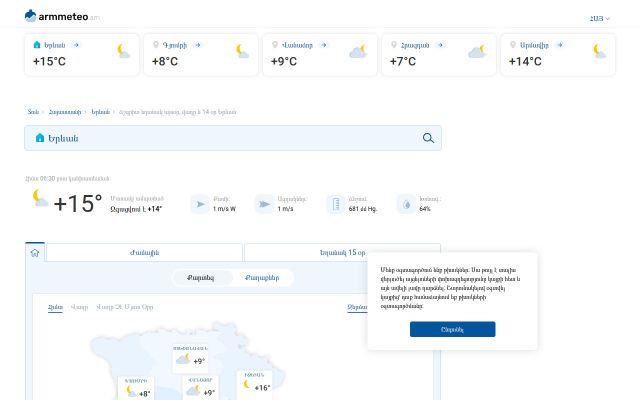Viewport: 640px width, 400px height.
Task: Open the Vanadzor city name link
Action: pyautogui.click(x=297, y=45)
